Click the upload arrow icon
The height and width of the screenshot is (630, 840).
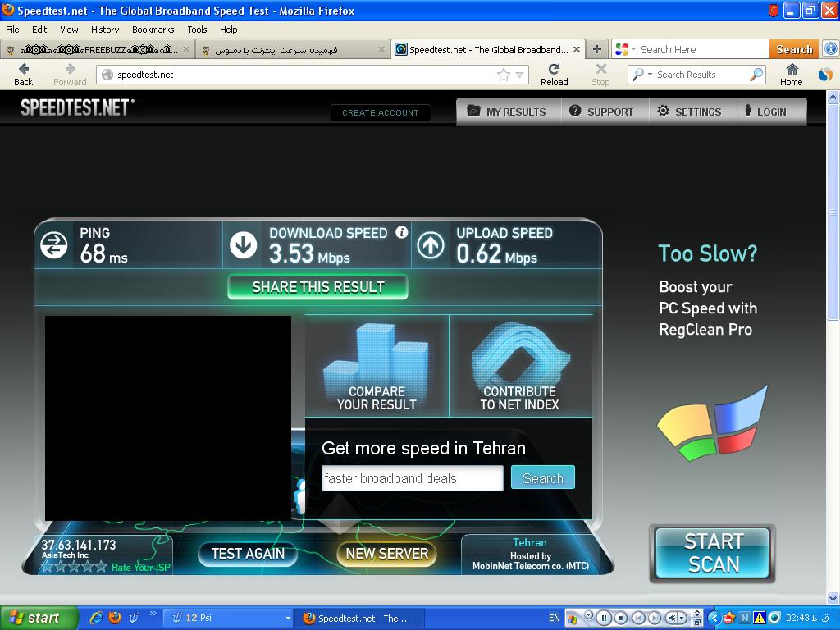pyautogui.click(x=431, y=245)
